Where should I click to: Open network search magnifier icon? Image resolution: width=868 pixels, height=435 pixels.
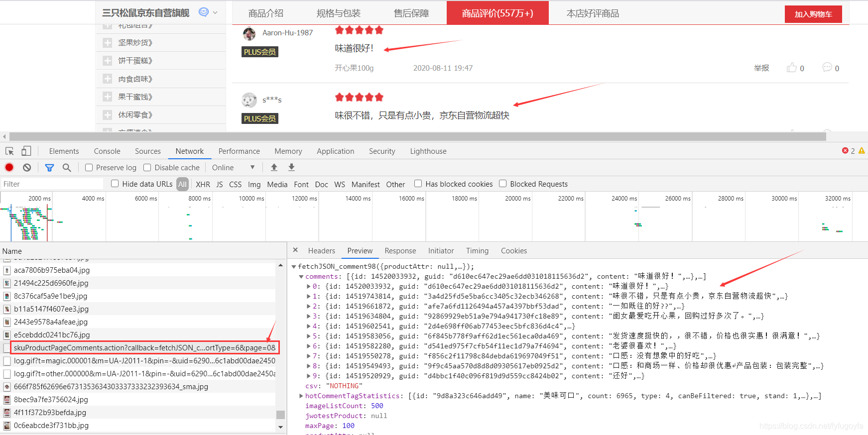tap(67, 168)
